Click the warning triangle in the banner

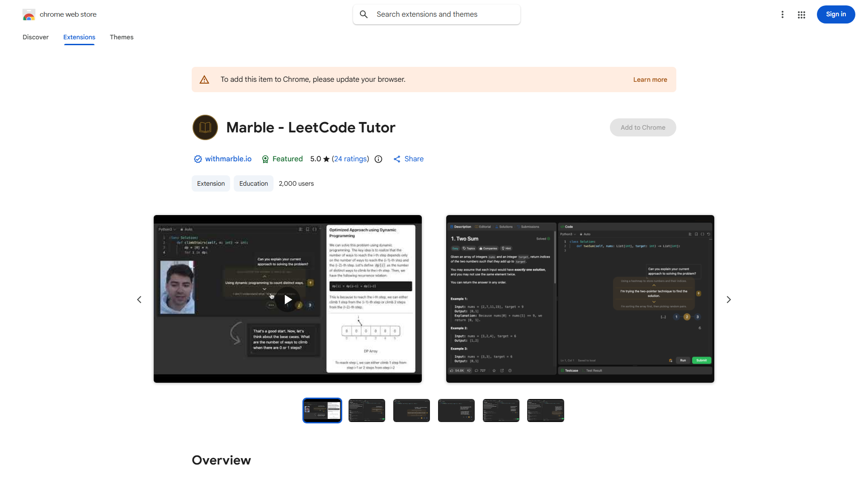point(204,79)
